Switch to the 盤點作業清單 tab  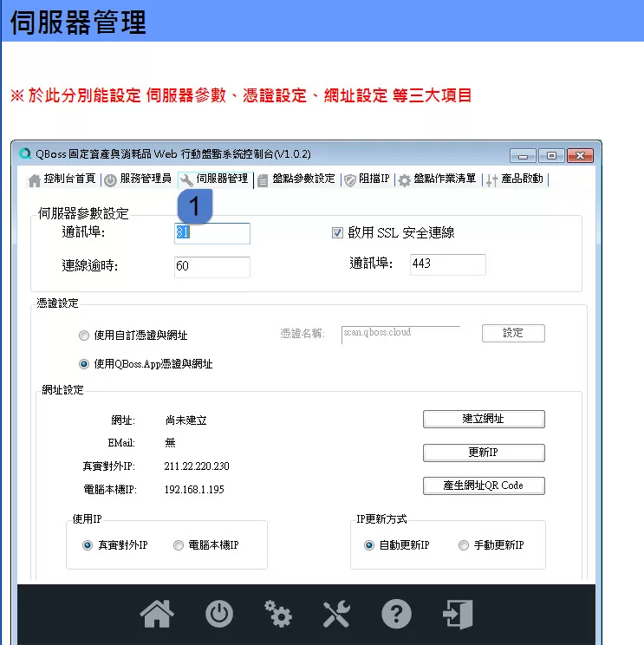pyautogui.click(x=437, y=179)
